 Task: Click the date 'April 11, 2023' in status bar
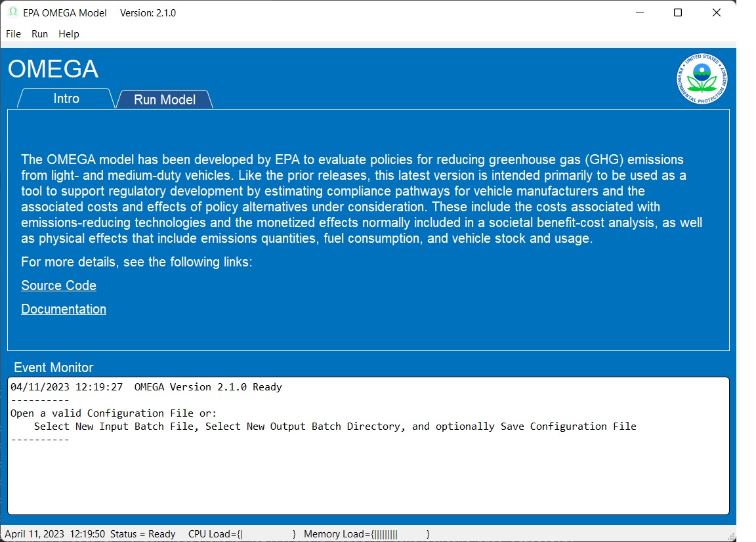[34, 534]
